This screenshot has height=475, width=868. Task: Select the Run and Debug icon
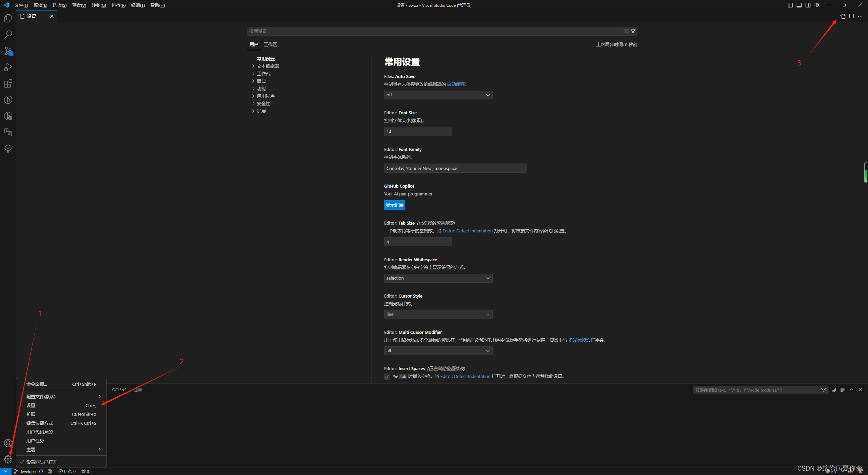point(8,67)
